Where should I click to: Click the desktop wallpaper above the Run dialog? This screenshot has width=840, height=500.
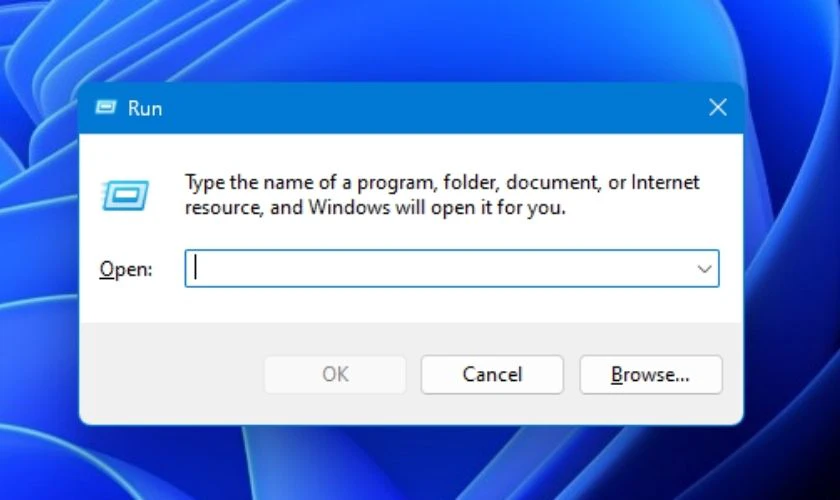pos(420,40)
